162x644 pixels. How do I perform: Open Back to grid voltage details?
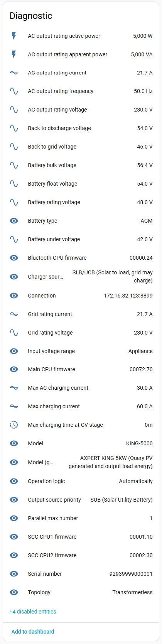point(81,147)
